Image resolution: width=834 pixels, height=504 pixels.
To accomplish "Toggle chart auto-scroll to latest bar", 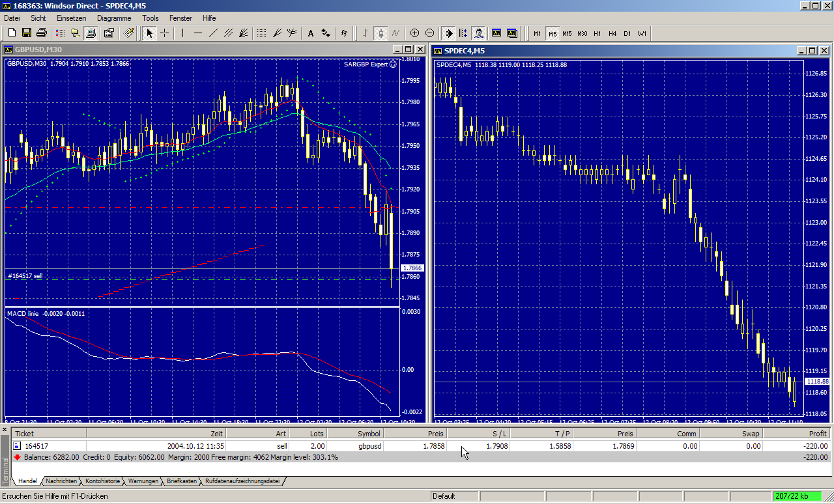I will [x=449, y=33].
